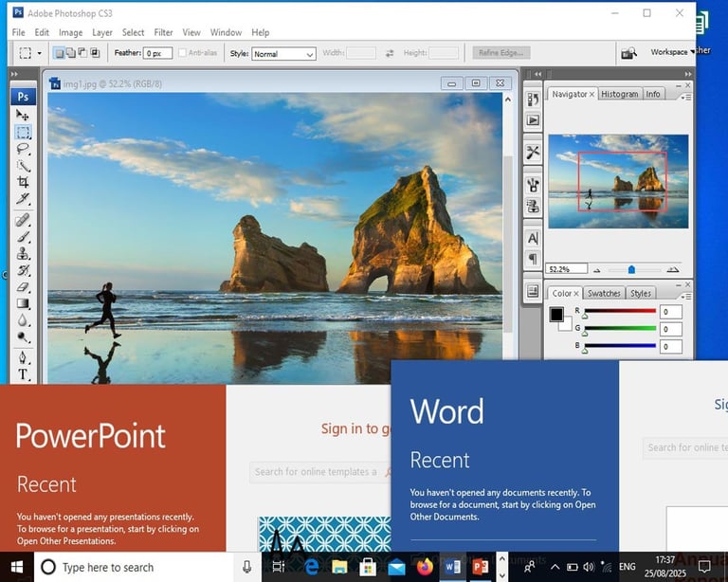Switch to the Histogram tab

pyautogui.click(x=619, y=94)
